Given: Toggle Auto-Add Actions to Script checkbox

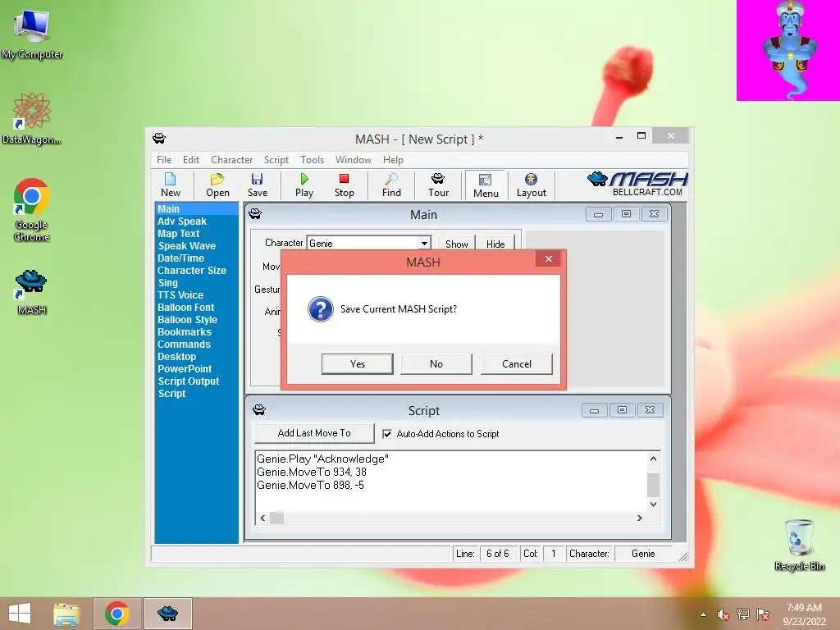Looking at the screenshot, I should (x=387, y=434).
